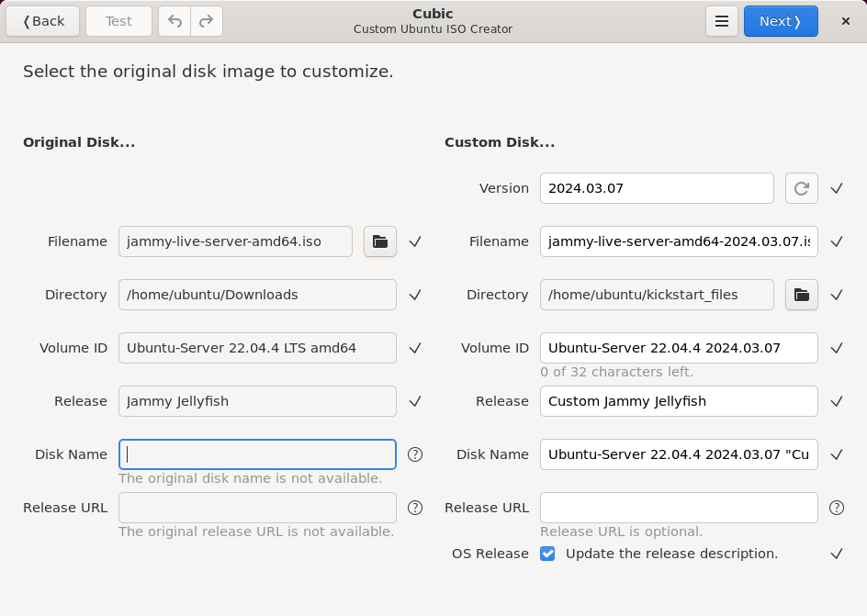Focus the original Disk Name field

point(257,454)
